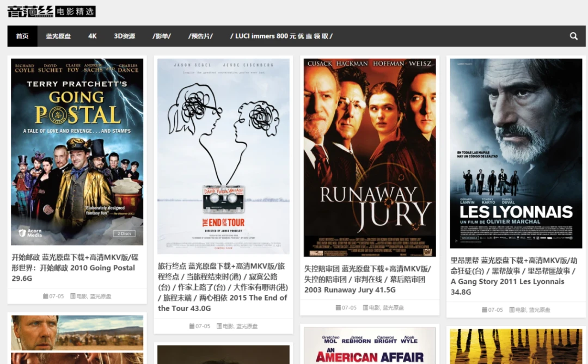
Task: Open The End of the Tour 43.0G title link
Action: coord(223,287)
